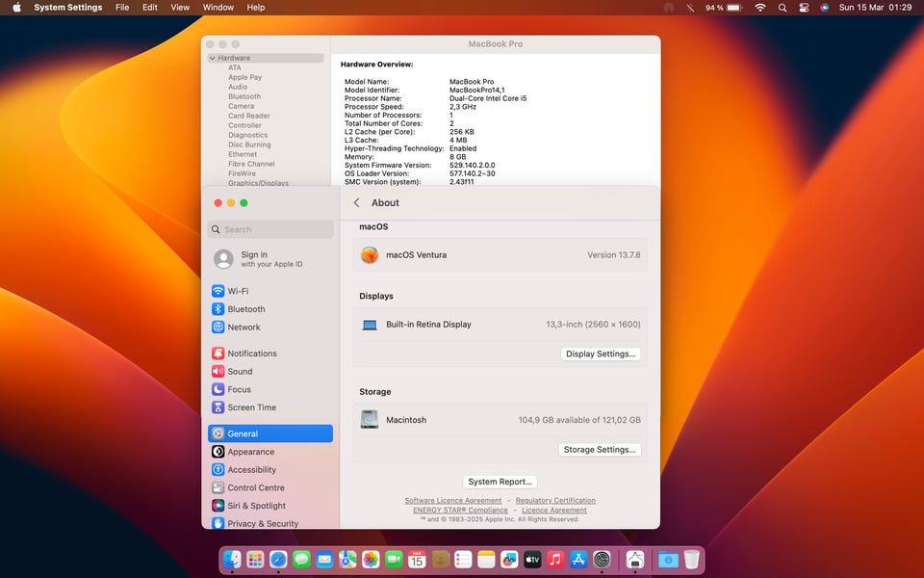Collapse the Hardware section in System Information
The image size is (924, 578).
(213, 58)
